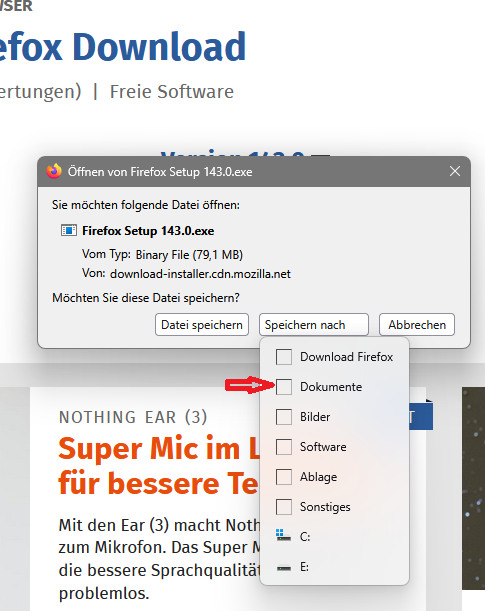Click the filename Firefox Setup 143.0.exe

coord(148,231)
